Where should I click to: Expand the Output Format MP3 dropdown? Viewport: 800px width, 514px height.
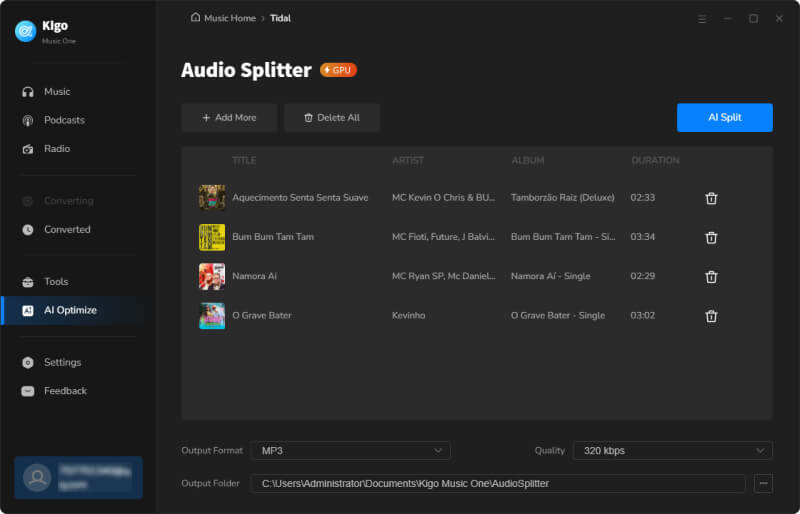coord(351,451)
